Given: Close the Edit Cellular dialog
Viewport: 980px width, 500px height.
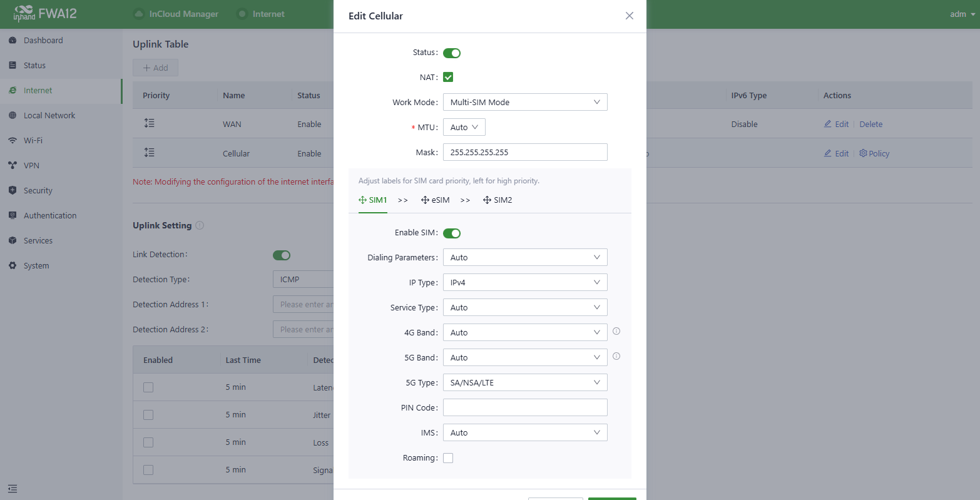Looking at the screenshot, I should point(630,16).
